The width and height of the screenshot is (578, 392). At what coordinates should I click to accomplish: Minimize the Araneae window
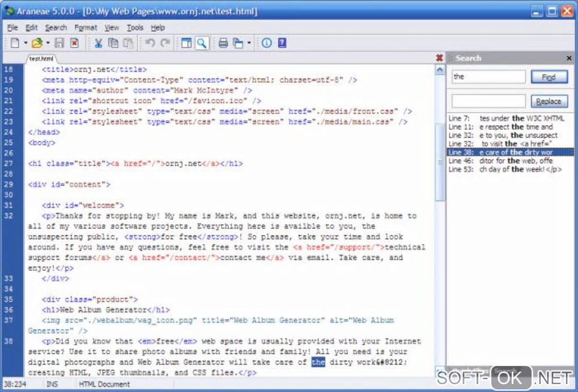point(537,11)
